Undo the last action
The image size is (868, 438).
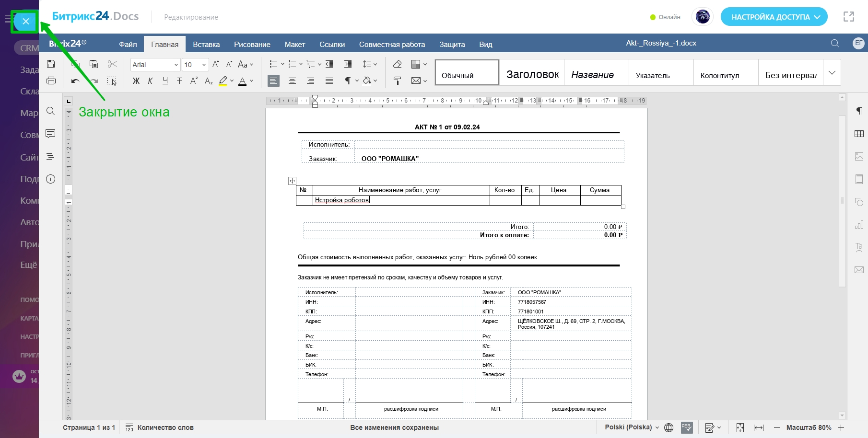(75, 81)
